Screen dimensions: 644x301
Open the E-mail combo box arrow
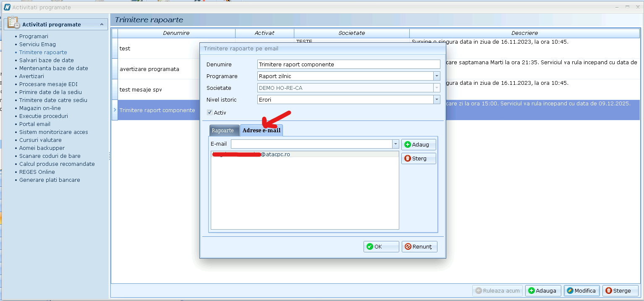coord(395,144)
